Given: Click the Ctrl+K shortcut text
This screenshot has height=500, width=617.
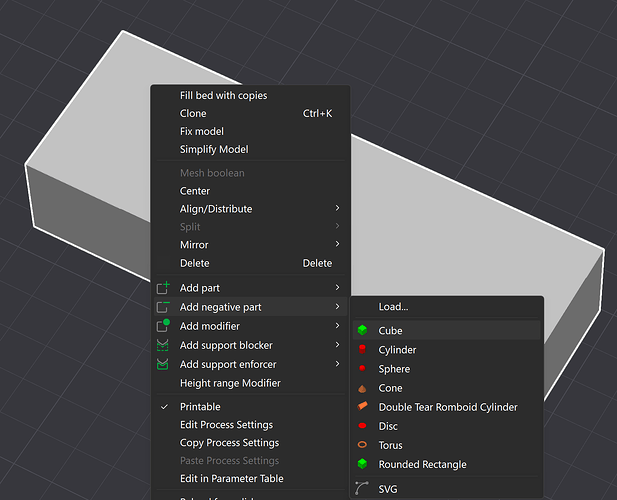Looking at the screenshot, I should tap(317, 113).
